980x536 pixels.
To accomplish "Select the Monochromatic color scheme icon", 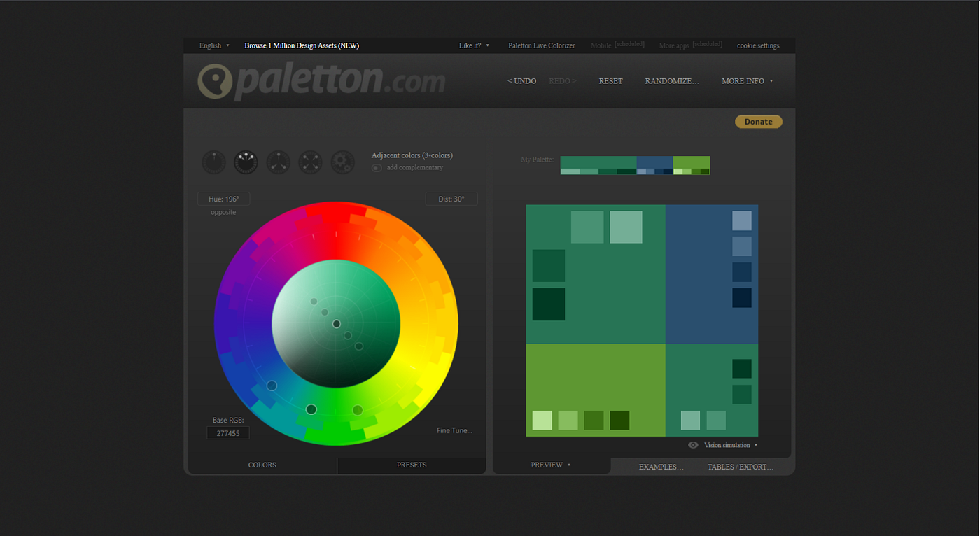I will [x=213, y=162].
